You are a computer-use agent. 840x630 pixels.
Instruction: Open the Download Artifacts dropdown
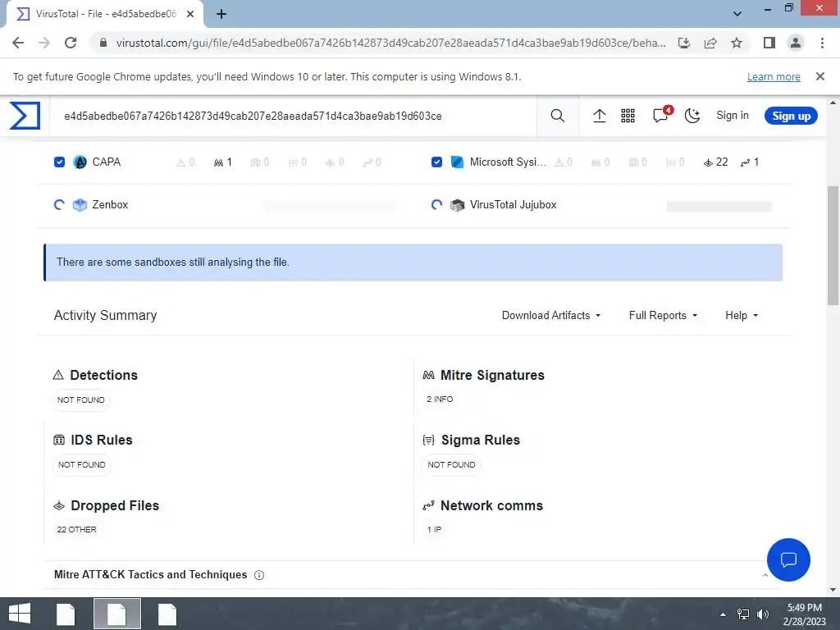pyautogui.click(x=551, y=316)
